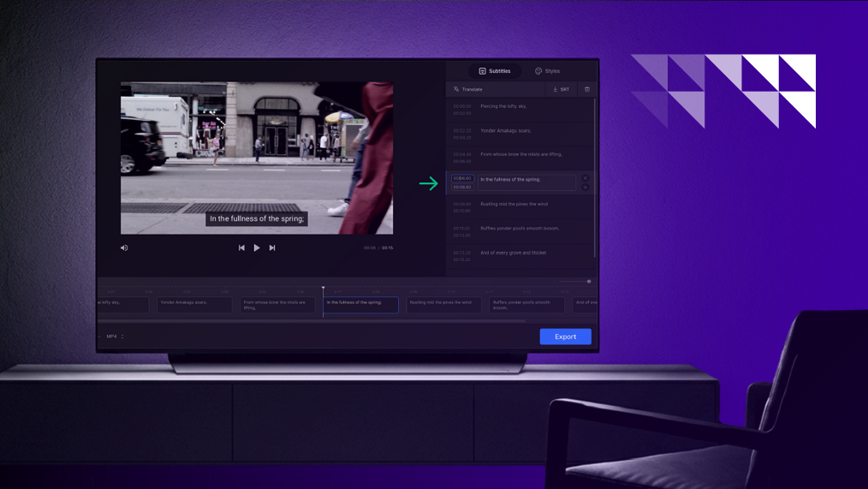The width and height of the screenshot is (868, 489).
Task: Click the timeline horizontal scrollbar
Action: point(312,320)
